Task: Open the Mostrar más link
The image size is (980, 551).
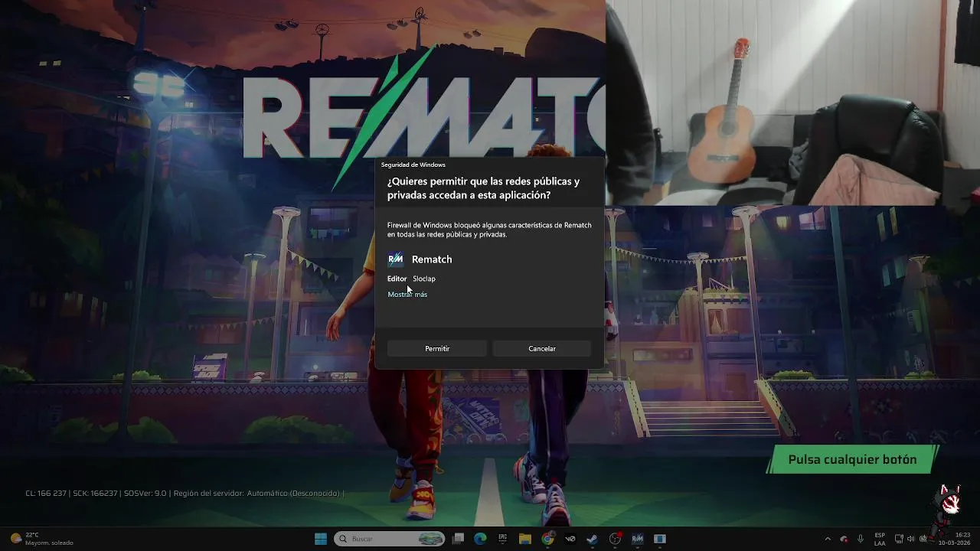Action: coord(407,295)
